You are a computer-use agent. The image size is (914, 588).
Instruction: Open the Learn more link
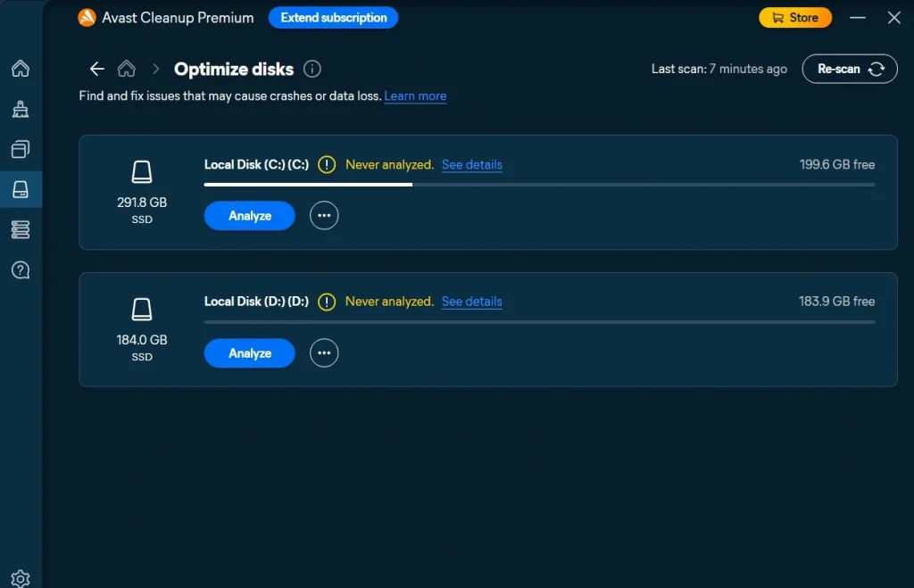click(x=415, y=96)
